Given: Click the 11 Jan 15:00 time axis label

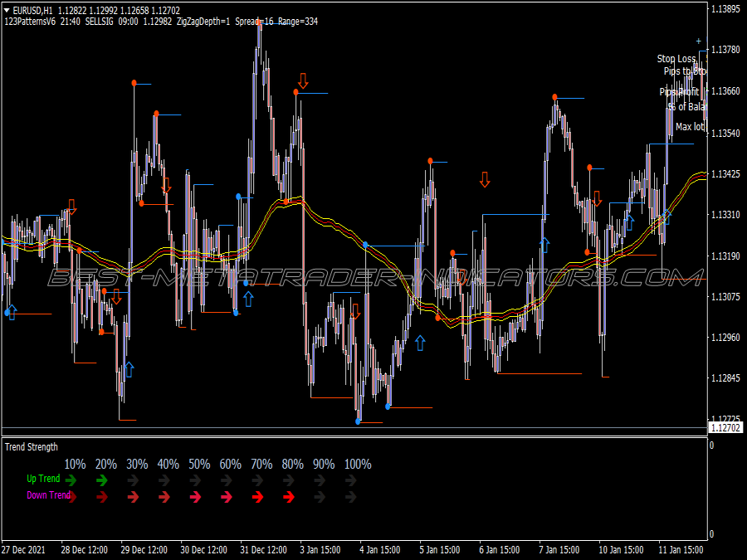Looking at the screenshot, I should [681, 550].
